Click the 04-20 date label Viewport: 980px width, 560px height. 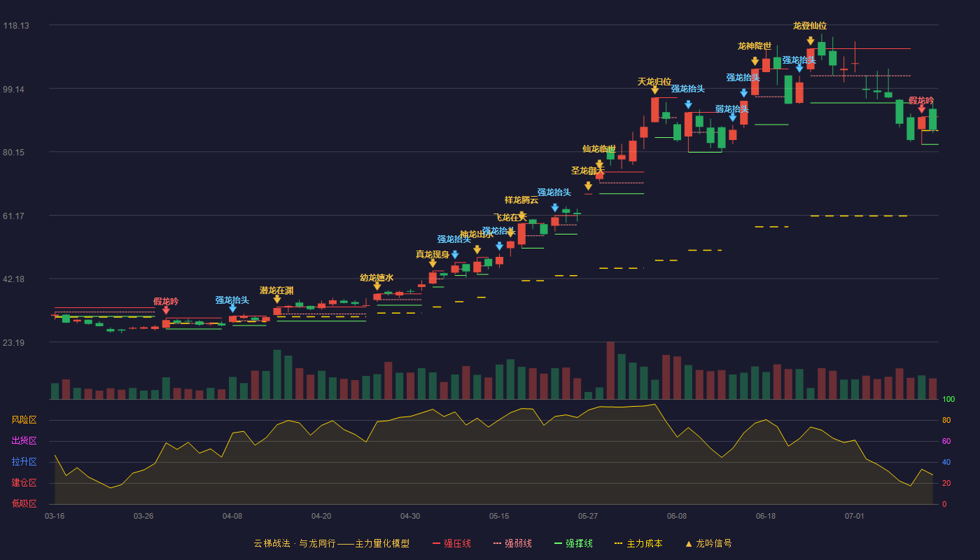(321, 516)
